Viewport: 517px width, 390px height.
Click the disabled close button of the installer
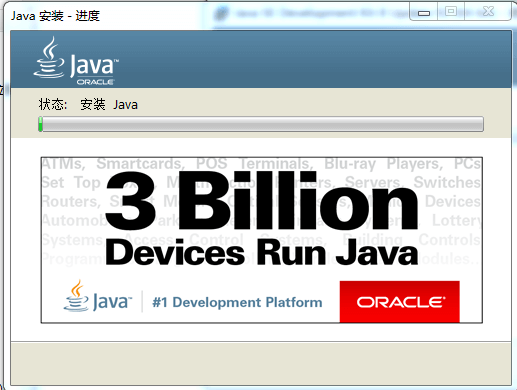[488, 12]
